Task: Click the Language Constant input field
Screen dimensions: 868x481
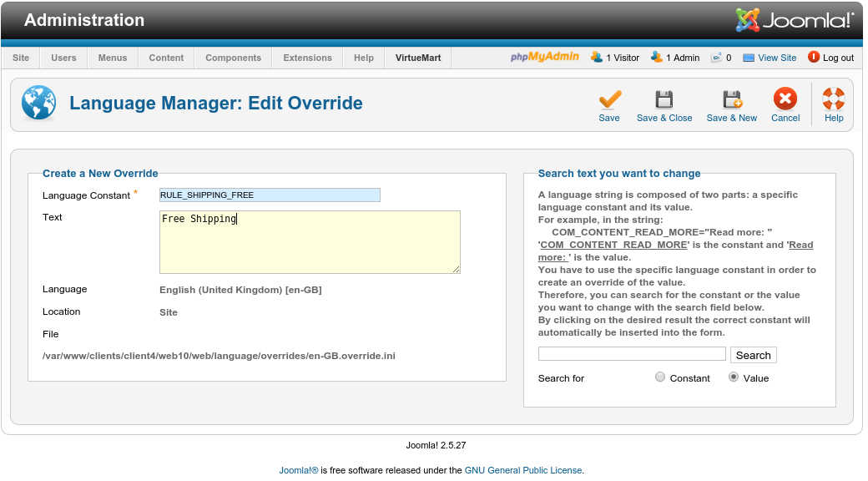Action: coord(270,195)
